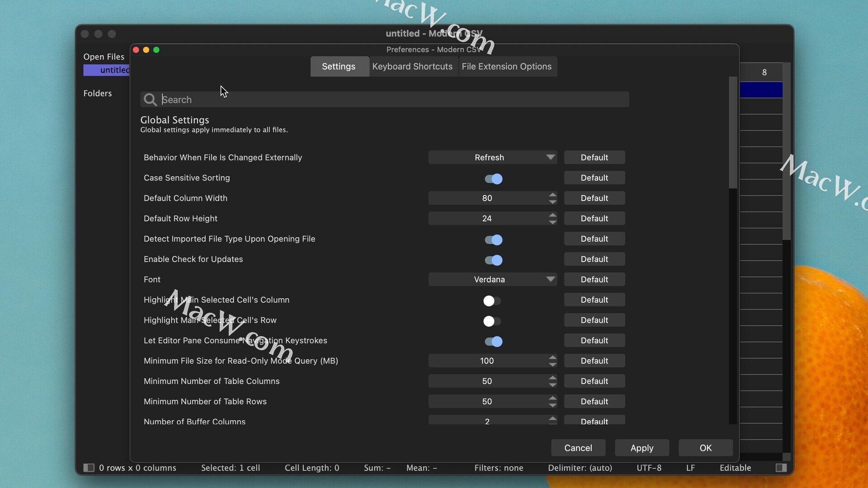Toggle the right panel icon in status bar
868x488 pixels.
click(x=781, y=468)
